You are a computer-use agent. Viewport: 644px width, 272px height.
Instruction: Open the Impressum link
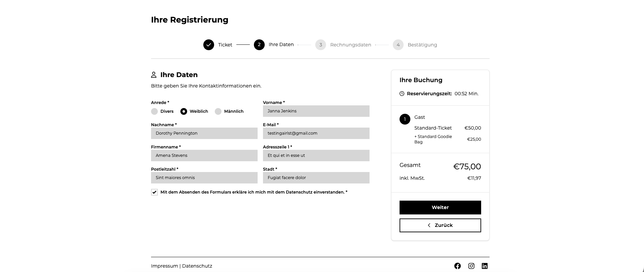pyautogui.click(x=165, y=266)
